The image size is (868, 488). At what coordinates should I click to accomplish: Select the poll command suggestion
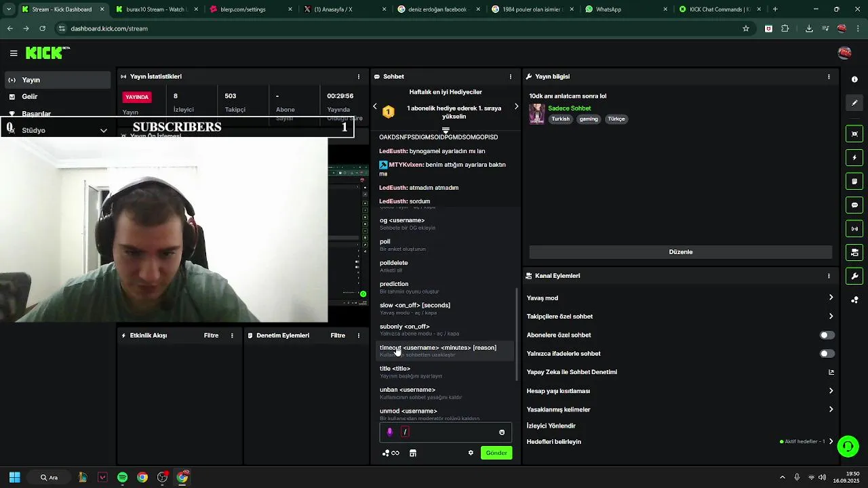click(x=445, y=245)
